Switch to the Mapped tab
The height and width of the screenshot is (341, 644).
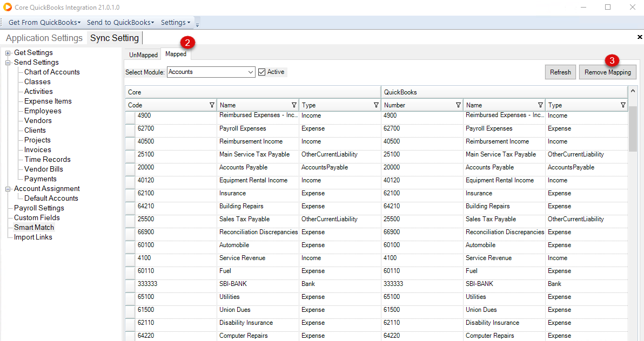(176, 54)
